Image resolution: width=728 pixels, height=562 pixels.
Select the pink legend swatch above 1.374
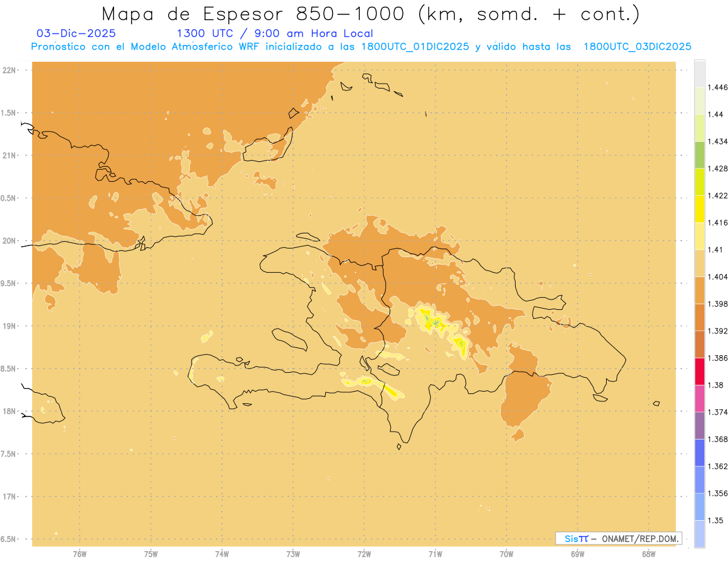699,398
